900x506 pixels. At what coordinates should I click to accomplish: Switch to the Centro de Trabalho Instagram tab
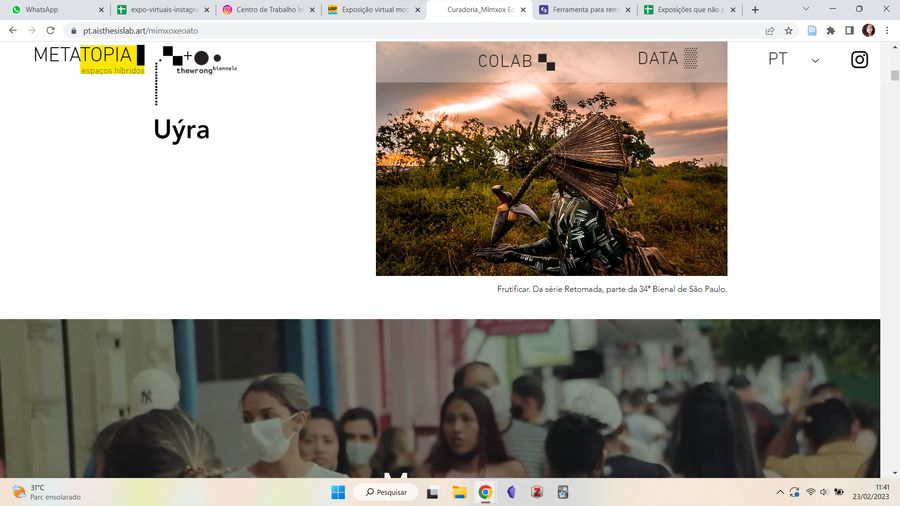tap(269, 10)
